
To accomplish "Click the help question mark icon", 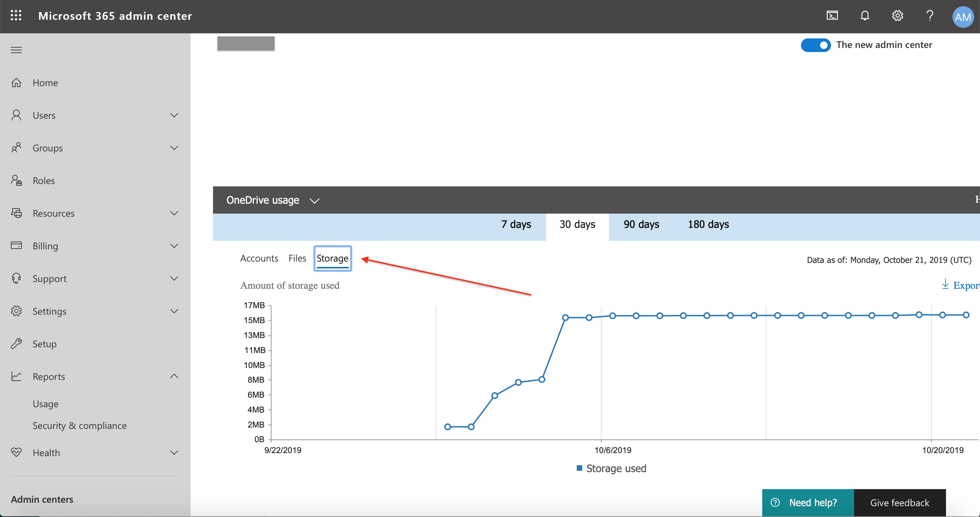I will (x=930, y=16).
